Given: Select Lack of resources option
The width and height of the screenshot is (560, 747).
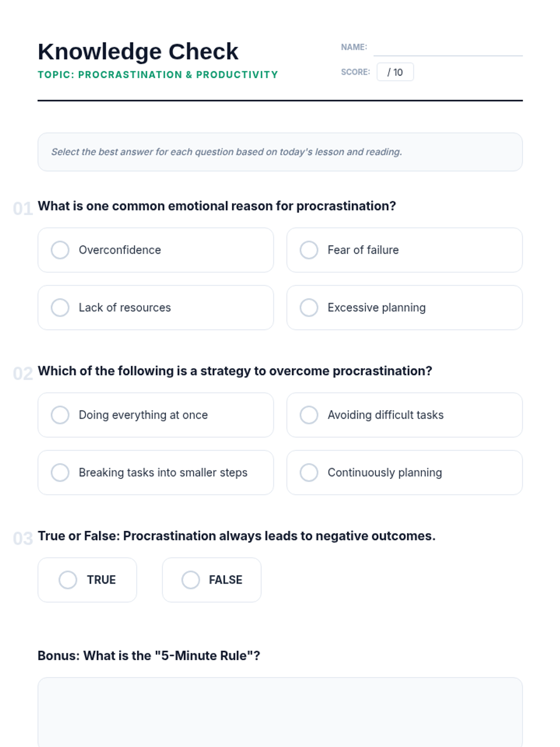Looking at the screenshot, I should [x=60, y=308].
